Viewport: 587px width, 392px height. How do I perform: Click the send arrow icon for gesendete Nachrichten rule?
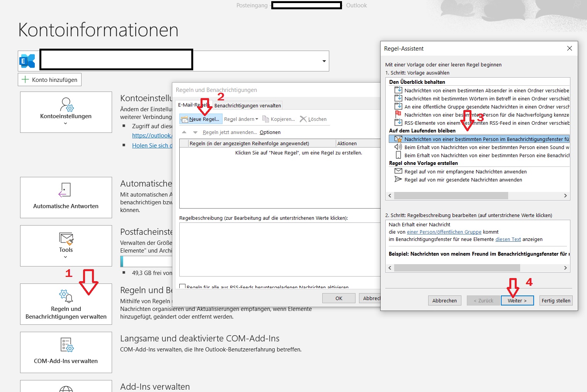[x=398, y=179]
